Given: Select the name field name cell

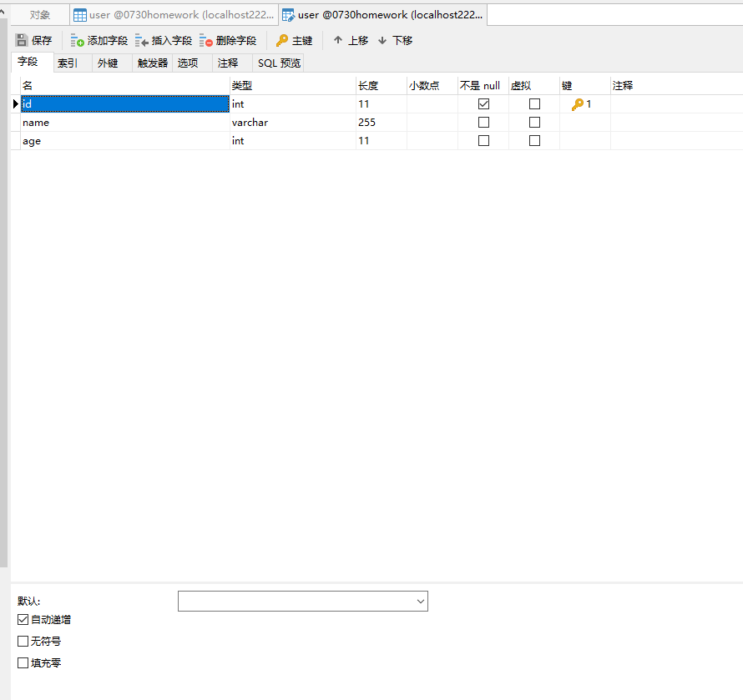Looking at the screenshot, I should 125,122.
